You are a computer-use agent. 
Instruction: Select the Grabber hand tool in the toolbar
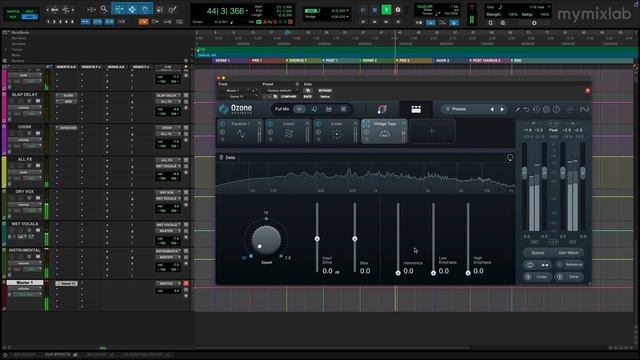point(145,9)
